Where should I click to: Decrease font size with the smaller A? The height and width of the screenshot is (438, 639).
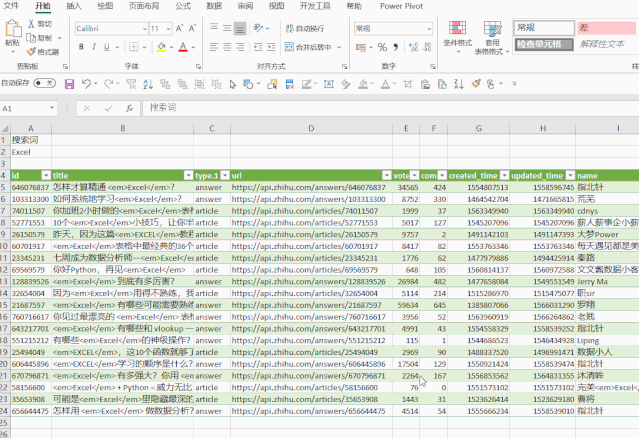(x=192, y=29)
